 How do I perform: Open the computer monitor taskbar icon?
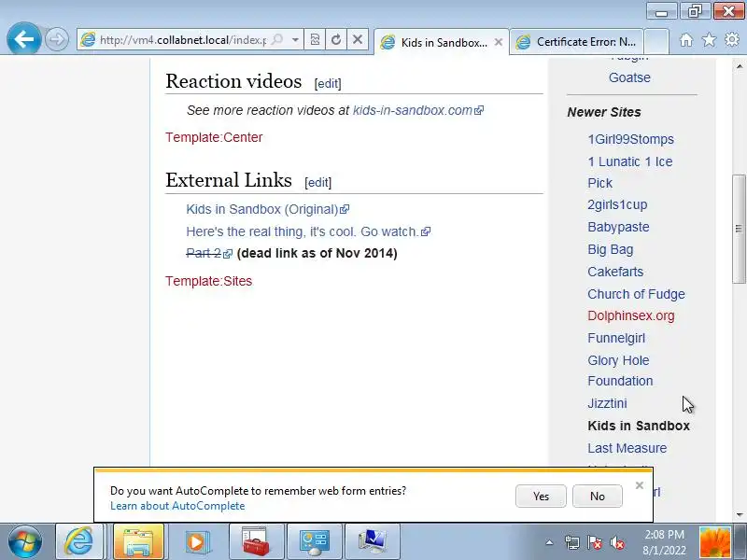click(372, 541)
